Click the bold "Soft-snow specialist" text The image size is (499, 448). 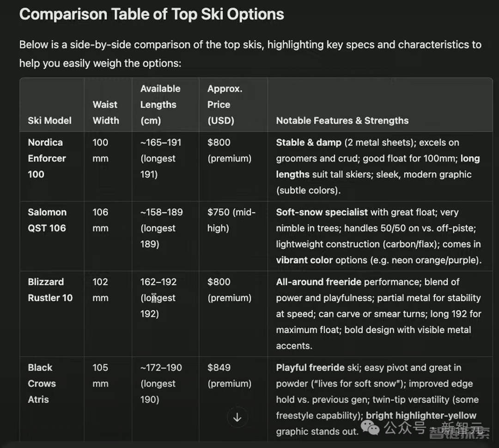[322, 212]
